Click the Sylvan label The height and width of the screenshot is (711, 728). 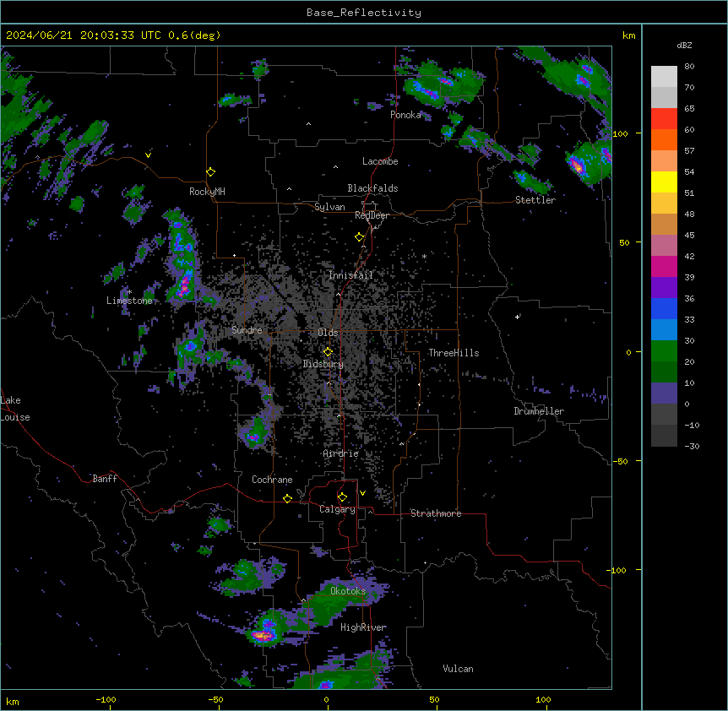[329, 207]
